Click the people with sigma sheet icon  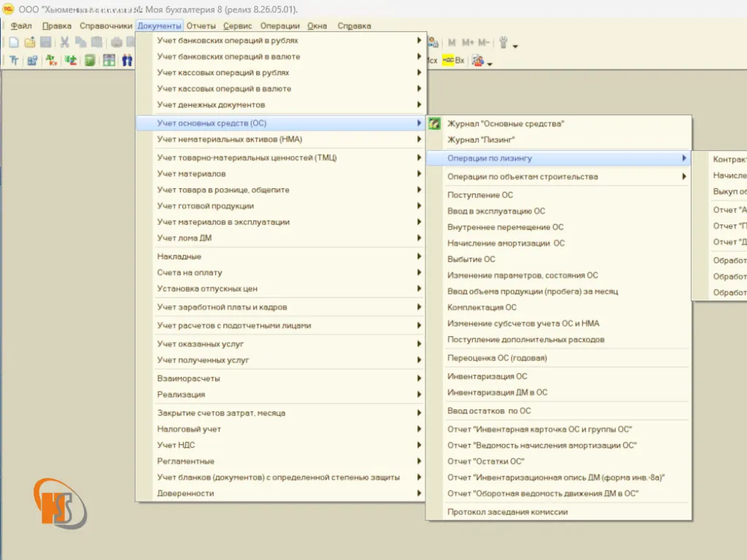coord(479,61)
